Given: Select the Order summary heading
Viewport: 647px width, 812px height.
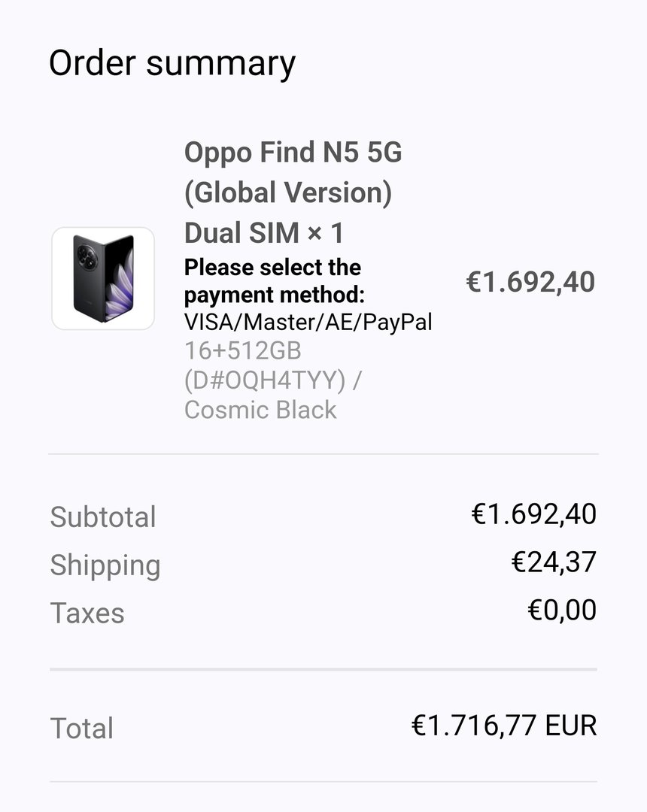Looking at the screenshot, I should pyautogui.click(x=172, y=64).
